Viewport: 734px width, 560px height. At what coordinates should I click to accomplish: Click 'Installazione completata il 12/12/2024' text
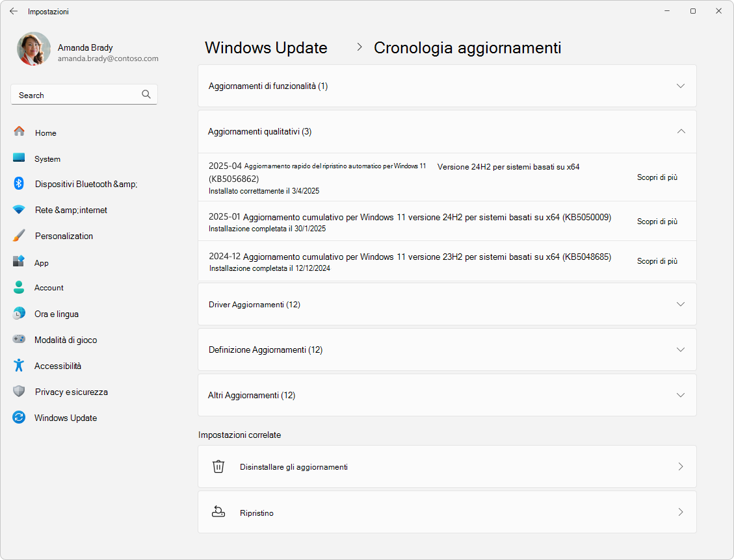pos(270,268)
